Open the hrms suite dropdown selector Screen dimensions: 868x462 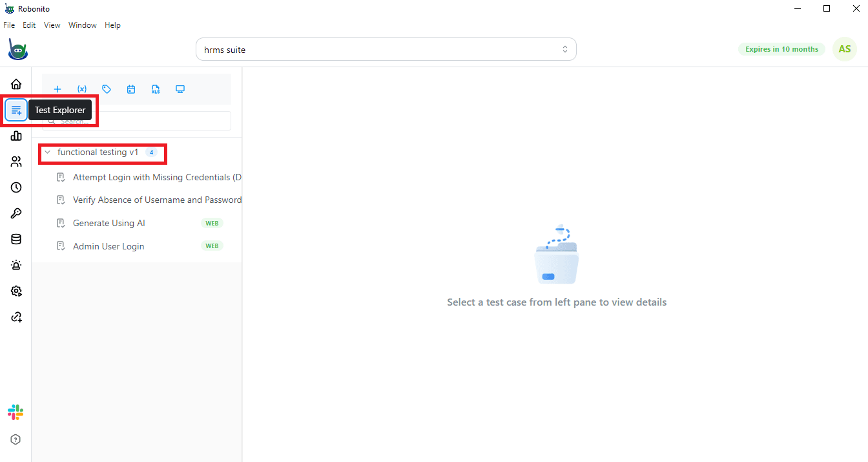point(386,48)
